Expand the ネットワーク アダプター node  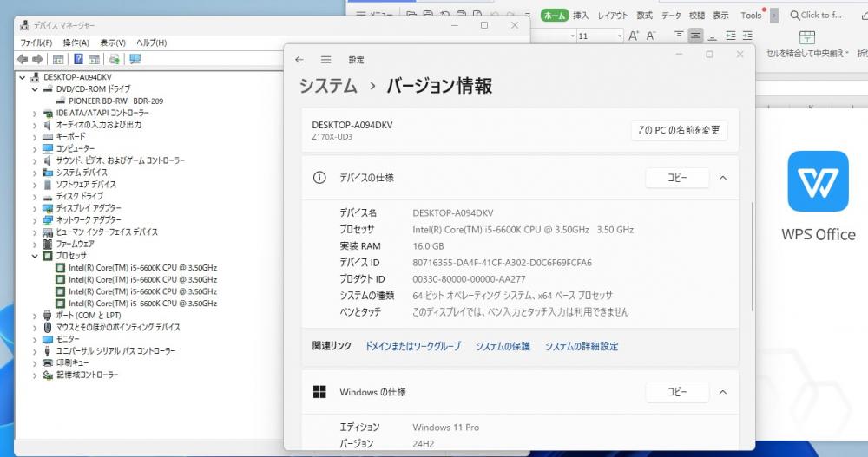(x=35, y=220)
